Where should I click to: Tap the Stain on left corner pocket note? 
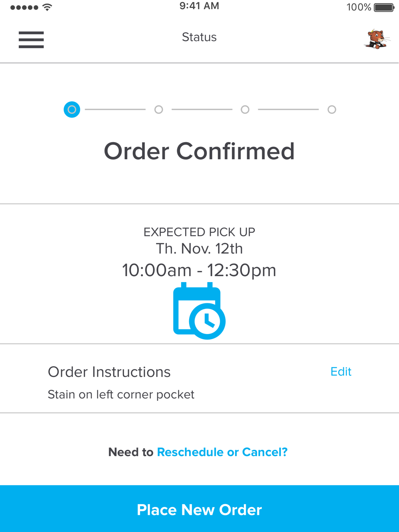121,395
